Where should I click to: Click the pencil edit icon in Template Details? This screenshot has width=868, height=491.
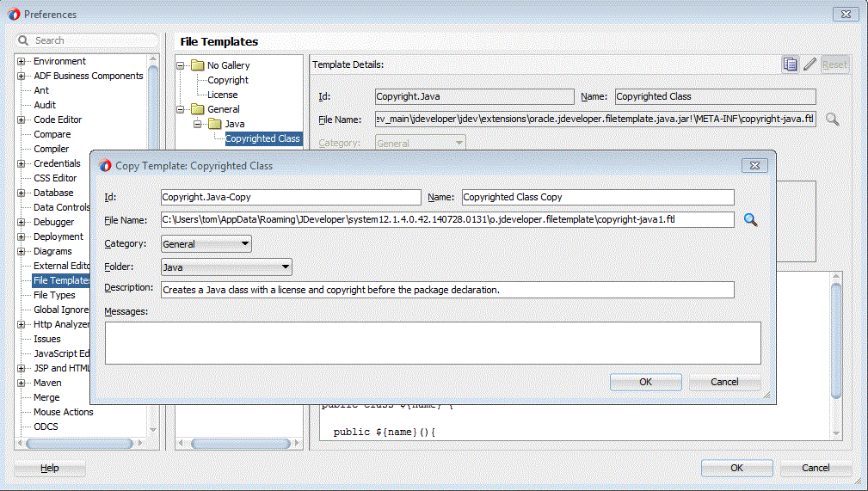click(x=810, y=64)
